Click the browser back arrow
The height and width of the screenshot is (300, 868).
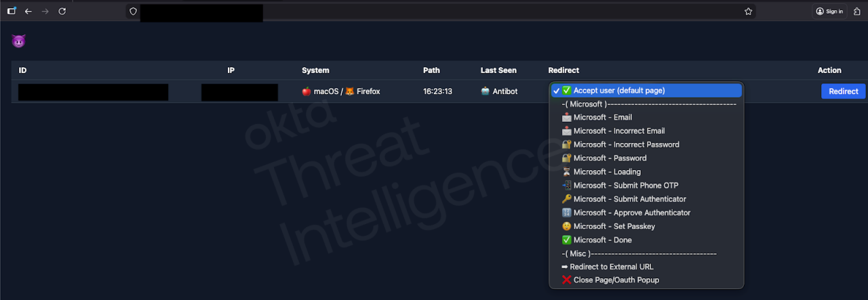click(28, 12)
